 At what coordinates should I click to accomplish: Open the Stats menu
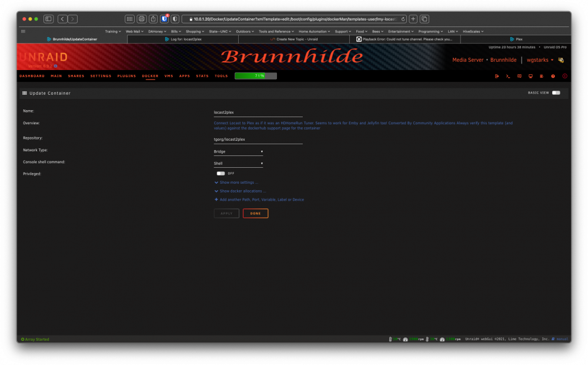(x=202, y=76)
